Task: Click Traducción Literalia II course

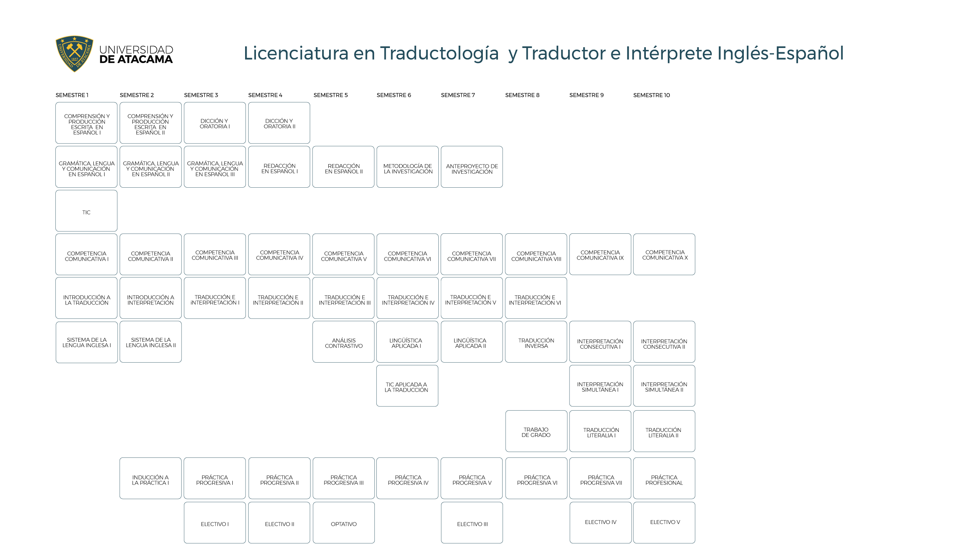Action: tap(664, 432)
